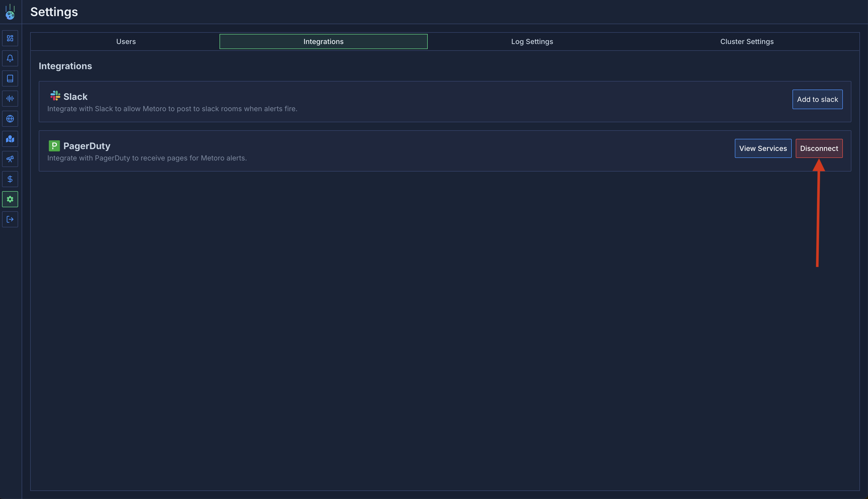Select the alerts bell icon
The image size is (868, 499).
[10, 58]
